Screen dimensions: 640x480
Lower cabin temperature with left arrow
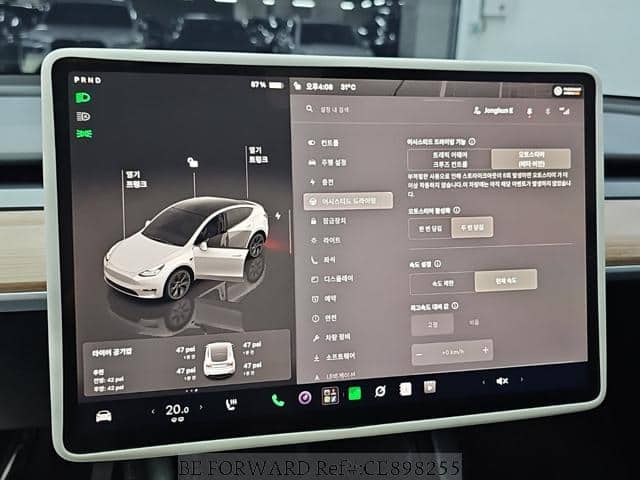pyautogui.click(x=153, y=411)
